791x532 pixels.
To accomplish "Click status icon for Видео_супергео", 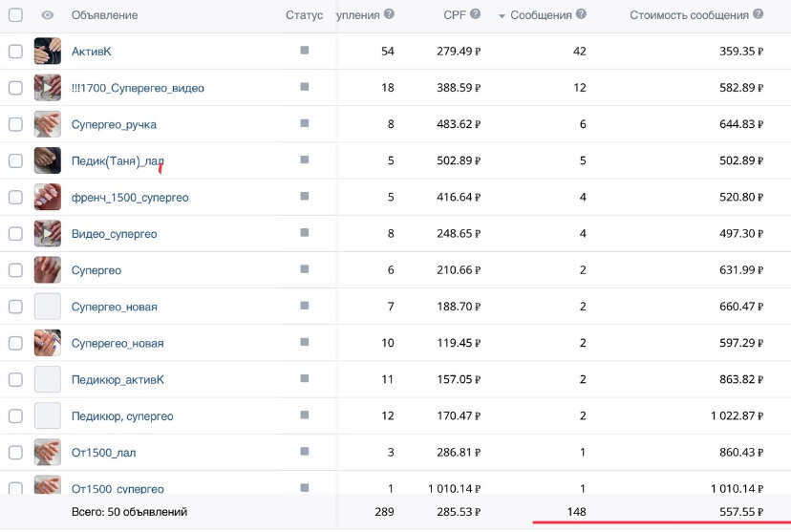I will pos(304,232).
